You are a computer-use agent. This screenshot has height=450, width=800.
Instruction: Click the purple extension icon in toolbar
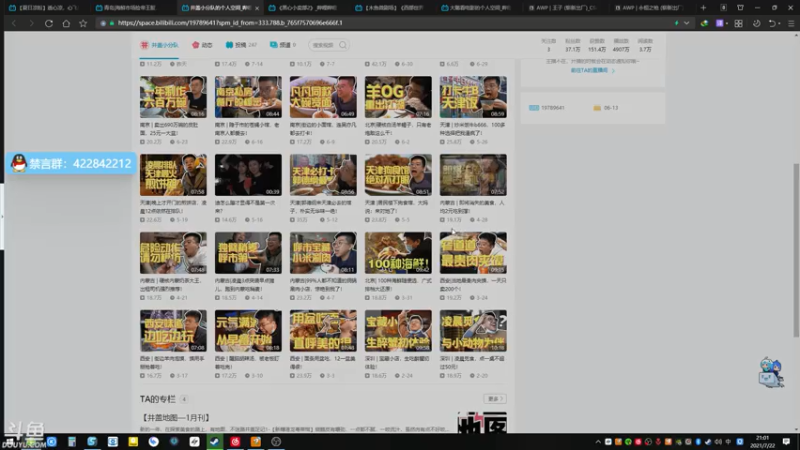pyautogui.click(x=720, y=23)
